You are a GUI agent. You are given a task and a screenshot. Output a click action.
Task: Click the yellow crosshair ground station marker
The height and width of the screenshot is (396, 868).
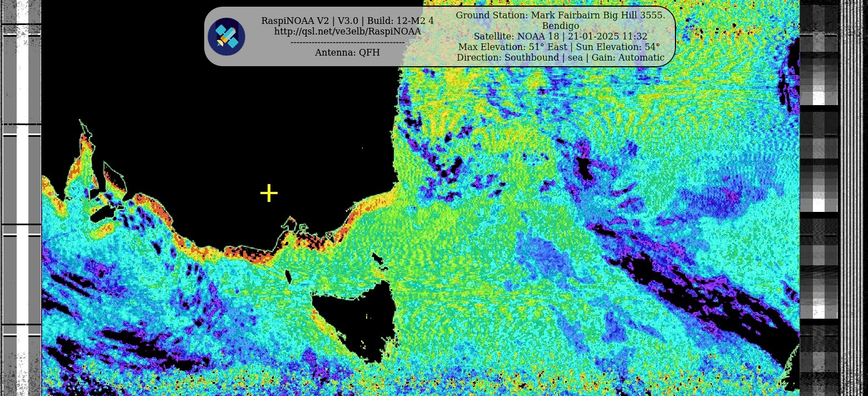269,193
